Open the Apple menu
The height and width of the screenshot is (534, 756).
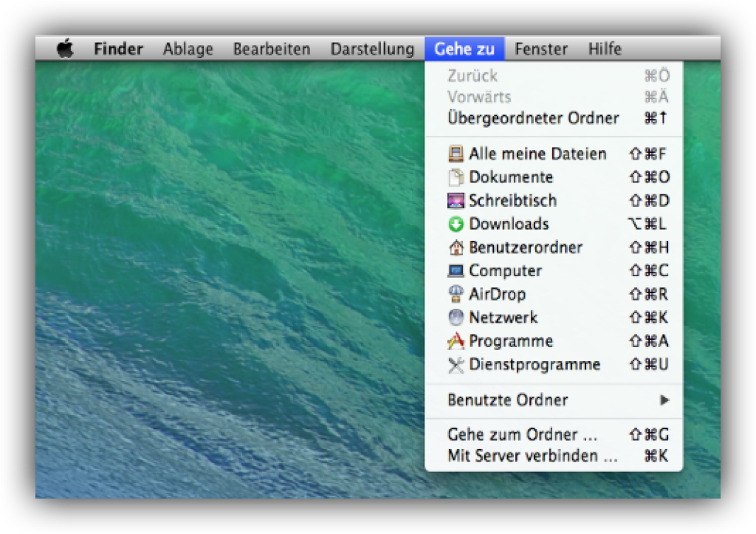point(65,49)
